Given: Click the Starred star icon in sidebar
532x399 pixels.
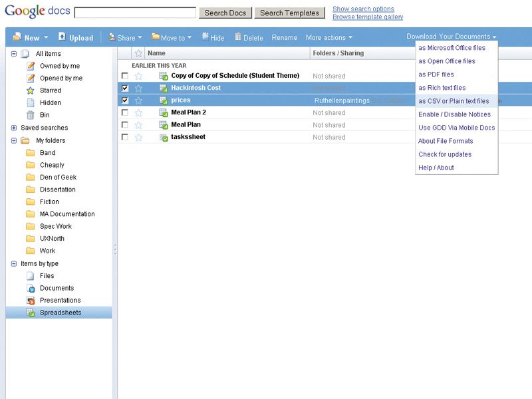Looking at the screenshot, I should pyautogui.click(x=30, y=90).
